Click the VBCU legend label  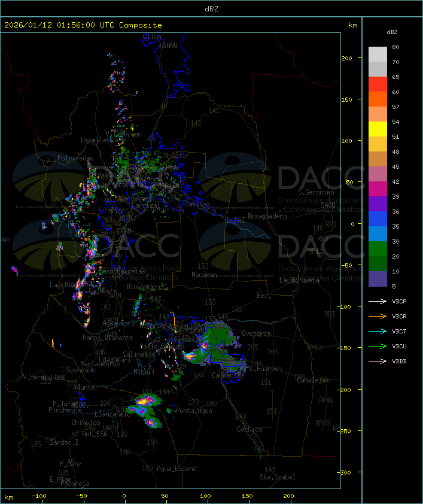pos(399,347)
